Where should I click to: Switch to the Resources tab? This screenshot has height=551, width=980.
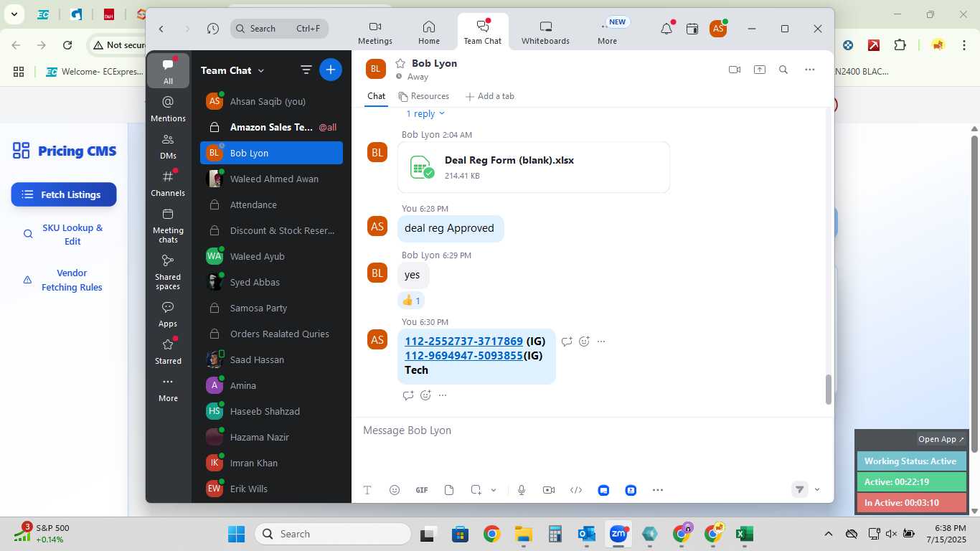point(424,96)
